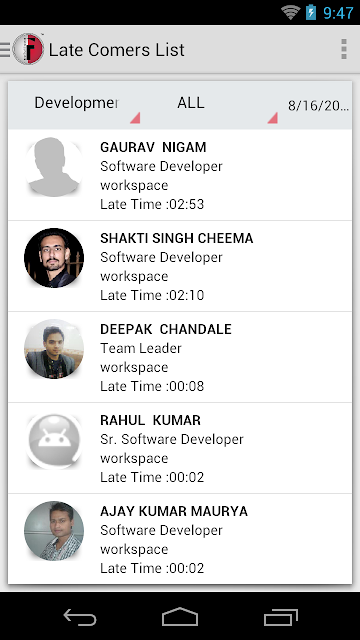The width and height of the screenshot is (360, 640).
Task: Open the GAURAV NIGAM list entry
Action: (180, 175)
